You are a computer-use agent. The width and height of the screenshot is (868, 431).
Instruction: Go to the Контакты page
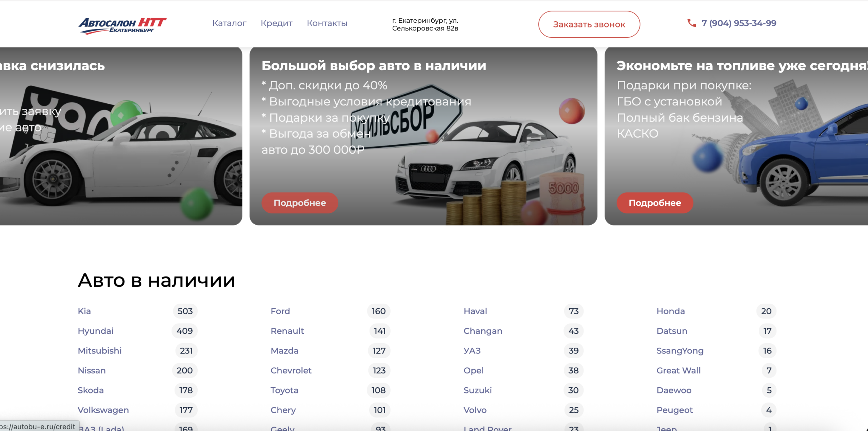[x=327, y=23]
